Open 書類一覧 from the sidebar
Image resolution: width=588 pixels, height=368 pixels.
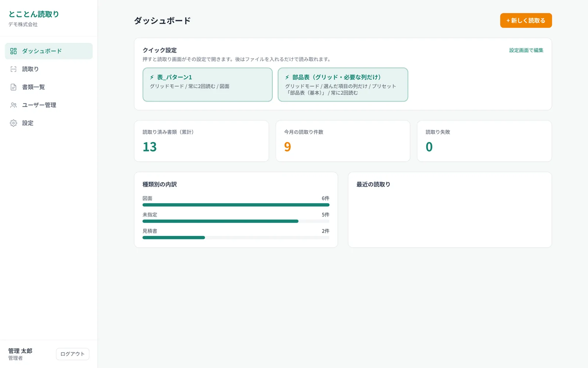(49, 87)
